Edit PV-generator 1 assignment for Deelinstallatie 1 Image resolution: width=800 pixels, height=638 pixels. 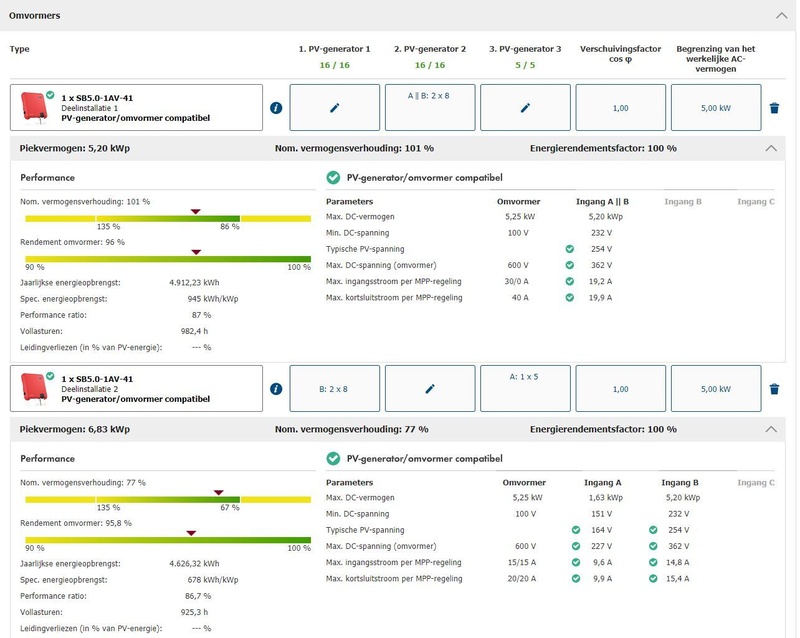tap(335, 108)
